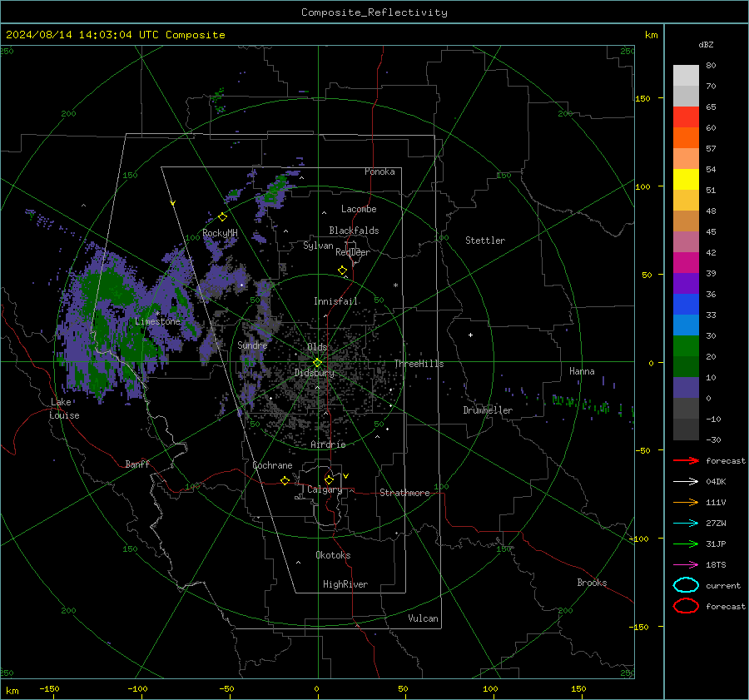Screen dimensions: 749x700
Task: Click the Cochrane town label
Action: tap(272, 465)
